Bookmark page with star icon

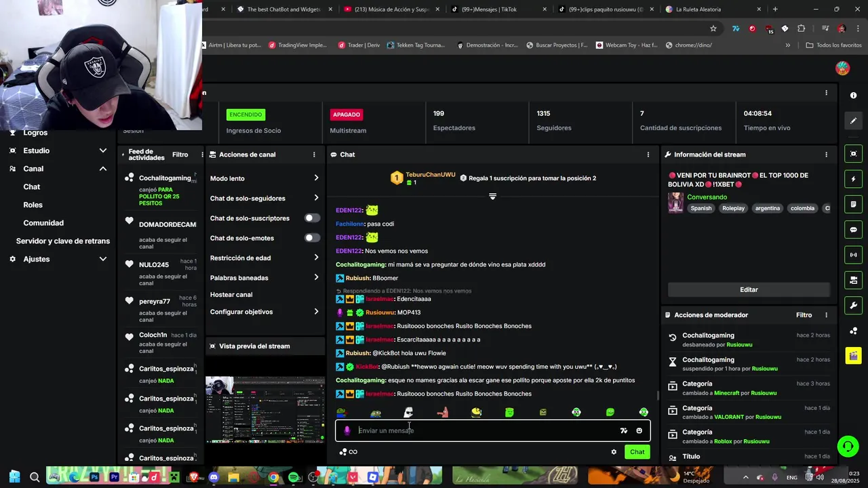(x=713, y=28)
